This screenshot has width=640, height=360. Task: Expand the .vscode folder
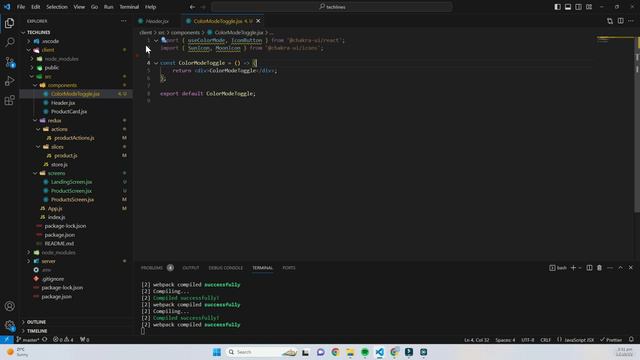pos(29,41)
